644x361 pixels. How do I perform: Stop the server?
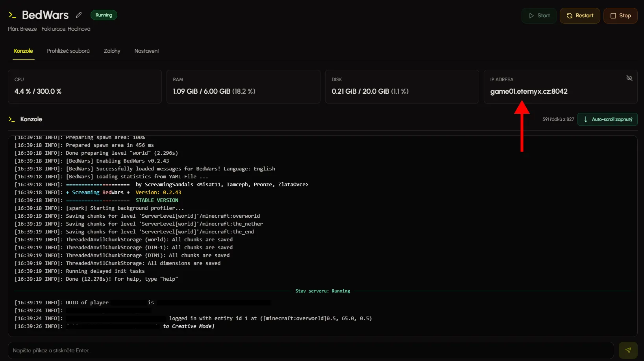(x=620, y=16)
